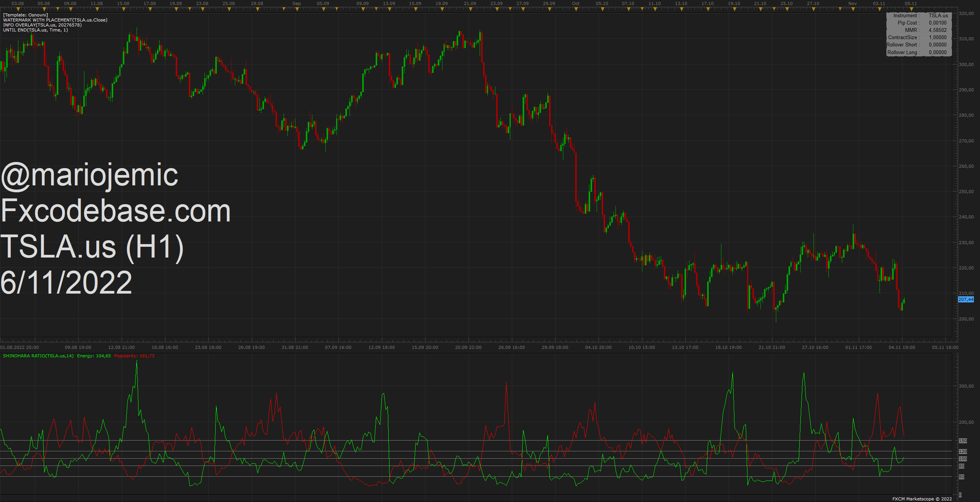Screen dimensions: 980x502
Task: Click the '04.11 19:00' time axis label
Action: [902, 347]
